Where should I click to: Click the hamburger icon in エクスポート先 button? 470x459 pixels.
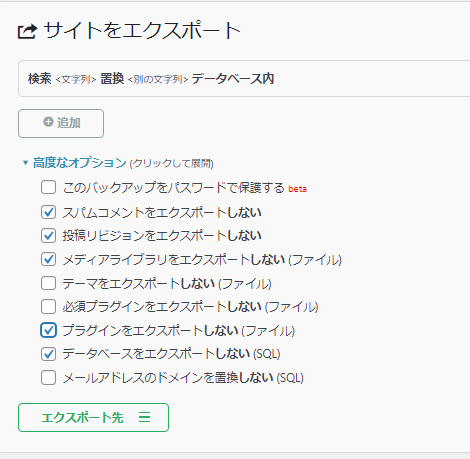pyautogui.click(x=145, y=417)
